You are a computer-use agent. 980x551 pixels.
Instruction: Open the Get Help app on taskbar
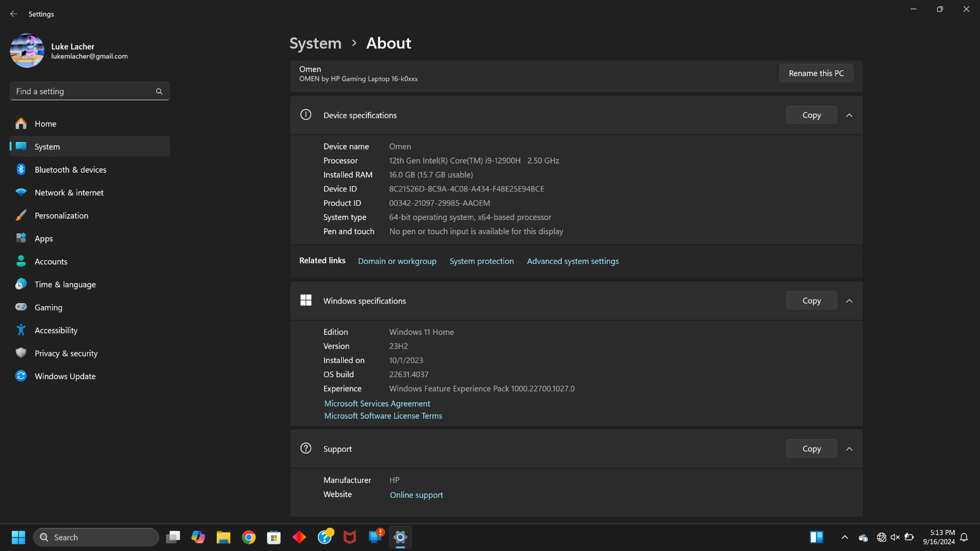pos(325,538)
